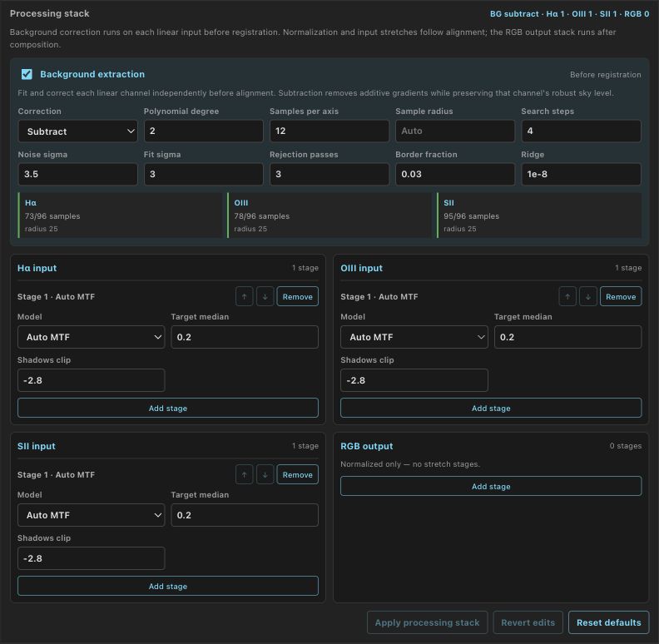Edit the Border fraction field
This screenshot has width=659, height=644.
pos(455,174)
